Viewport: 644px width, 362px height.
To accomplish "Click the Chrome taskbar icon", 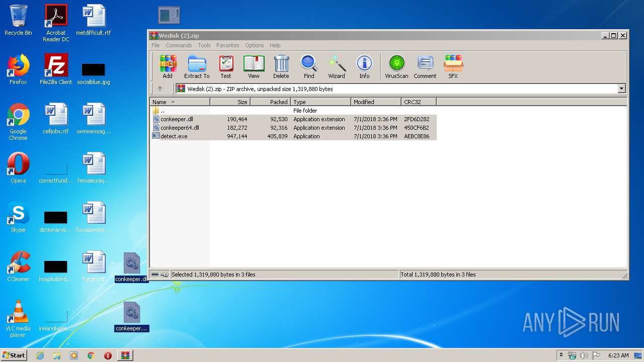I will pyautogui.click(x=91, y=355).
